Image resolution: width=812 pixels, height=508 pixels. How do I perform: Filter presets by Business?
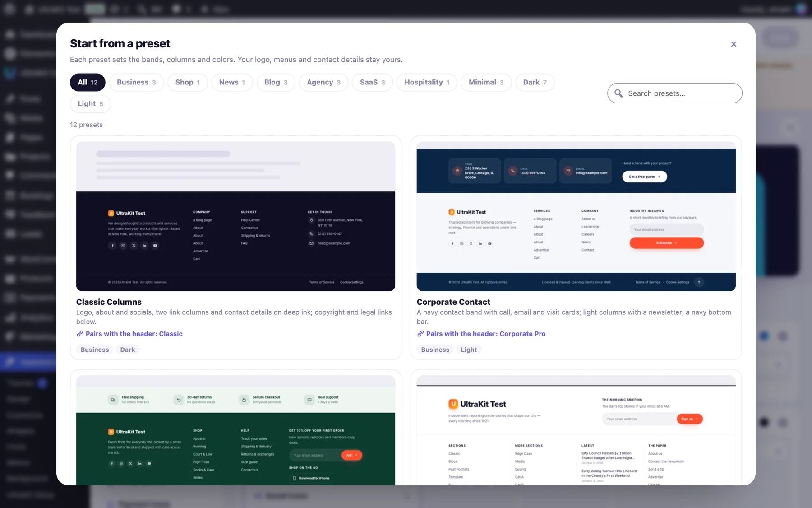[136, 82]
